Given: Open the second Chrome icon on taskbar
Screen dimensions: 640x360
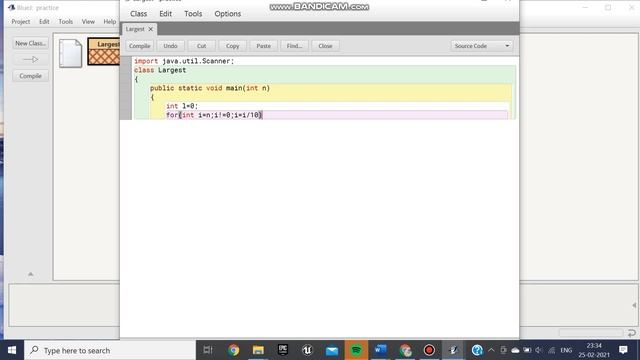Looking at the screenshot, I should (x=405, y=350).
